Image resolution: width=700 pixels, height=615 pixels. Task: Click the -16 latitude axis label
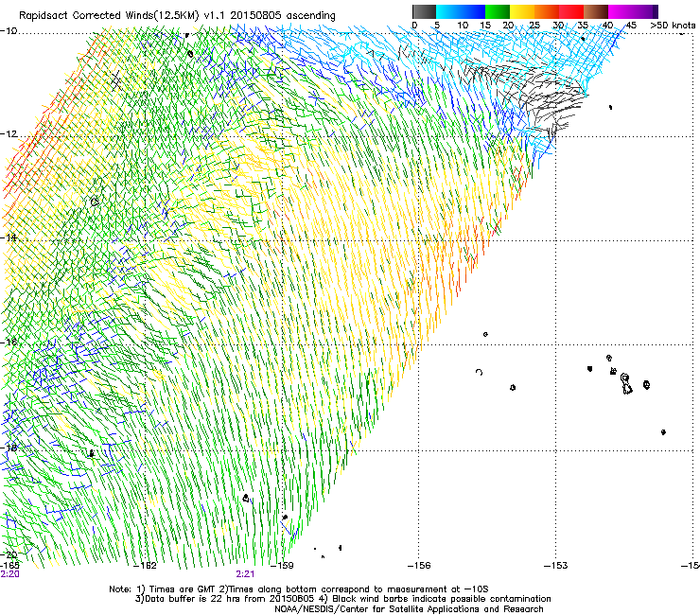9,343
